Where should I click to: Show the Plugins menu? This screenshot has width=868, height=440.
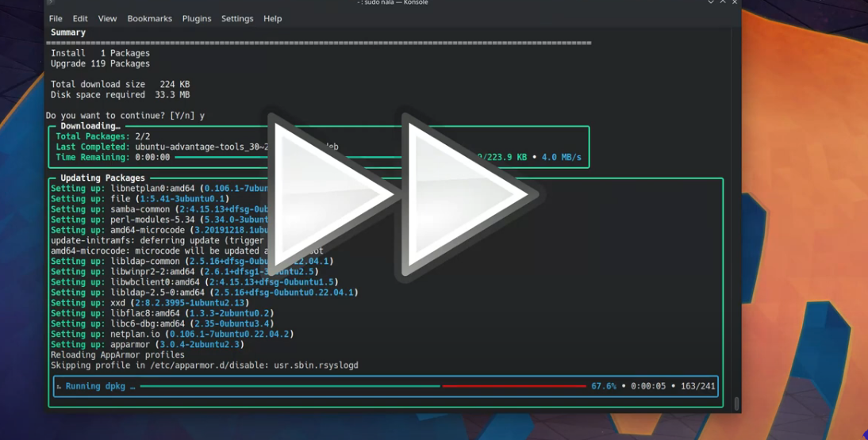click(197, 18)
